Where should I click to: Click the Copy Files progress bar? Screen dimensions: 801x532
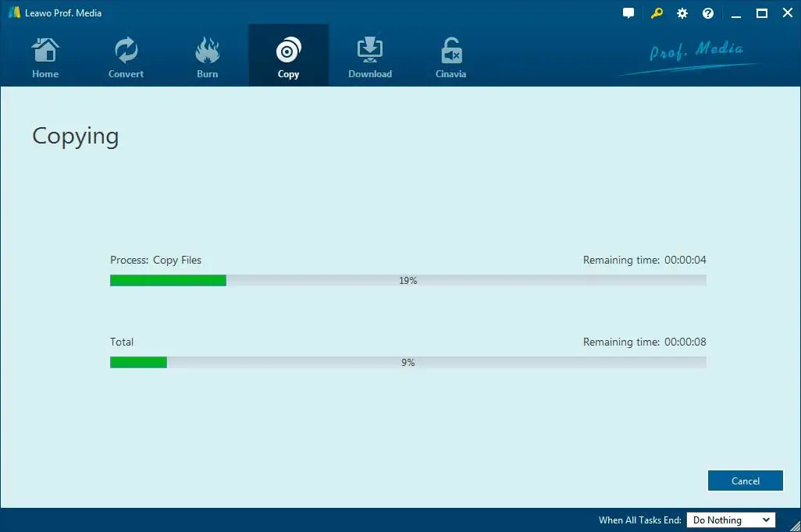tap(408, 280)
